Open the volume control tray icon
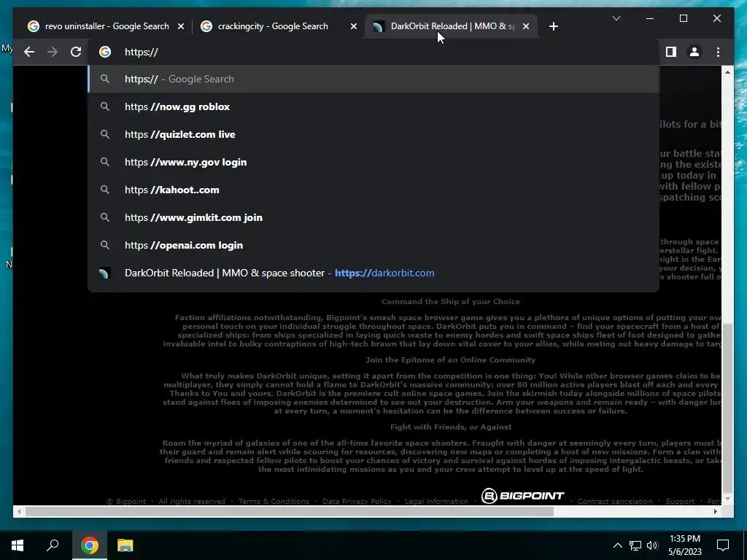 pos(652,545)
